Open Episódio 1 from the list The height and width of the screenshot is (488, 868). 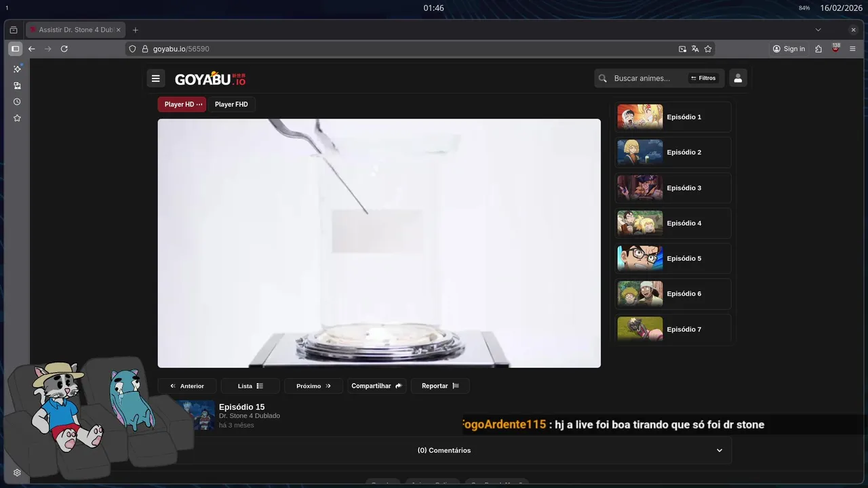point(673,117)
